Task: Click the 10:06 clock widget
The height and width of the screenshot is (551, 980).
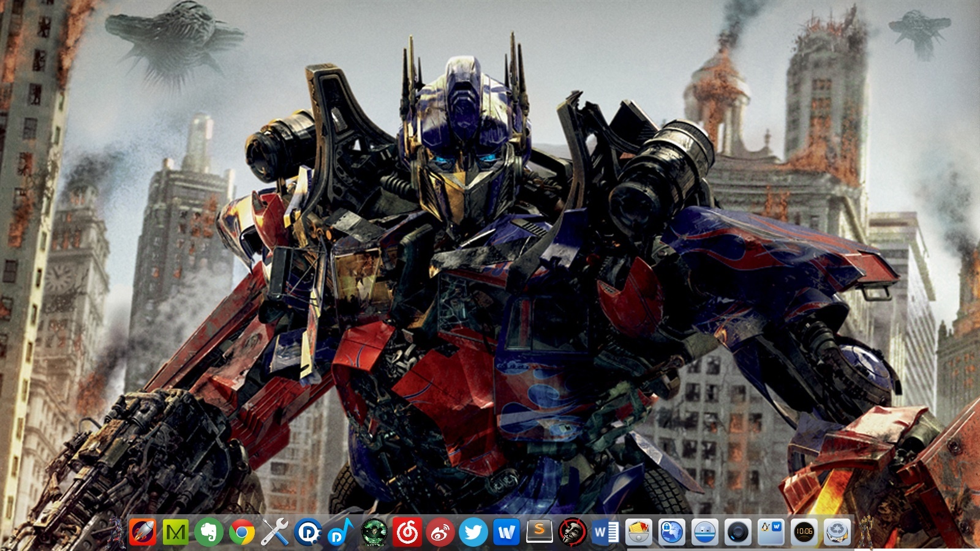Action: pos(804,532)
